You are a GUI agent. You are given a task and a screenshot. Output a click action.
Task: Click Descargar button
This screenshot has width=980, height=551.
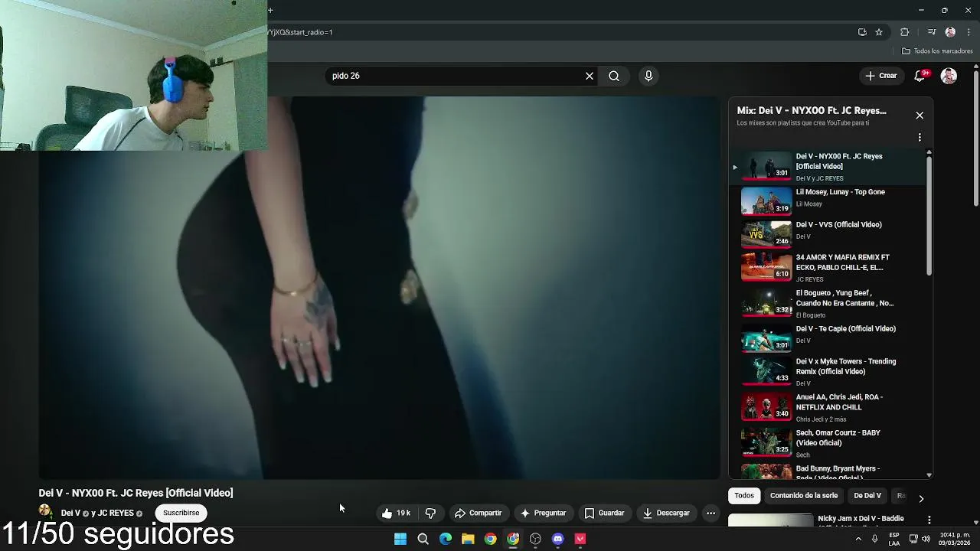click(x=666, y=513)
